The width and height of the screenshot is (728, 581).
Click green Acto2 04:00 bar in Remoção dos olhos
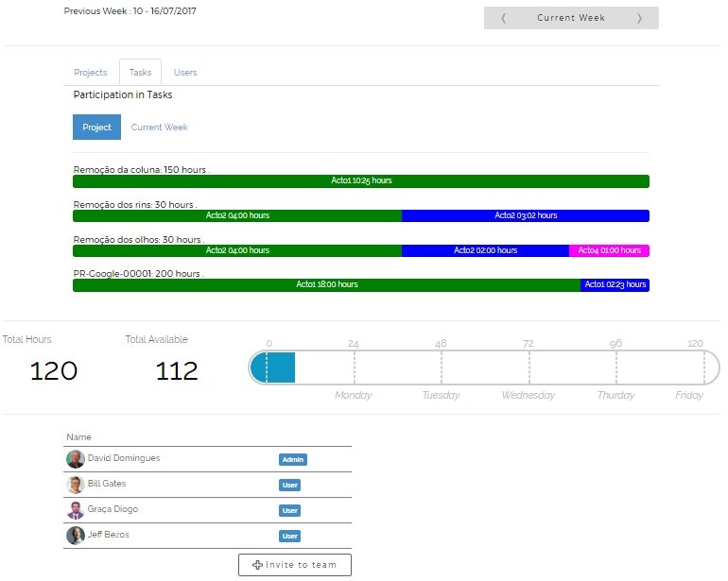[237, 250]
